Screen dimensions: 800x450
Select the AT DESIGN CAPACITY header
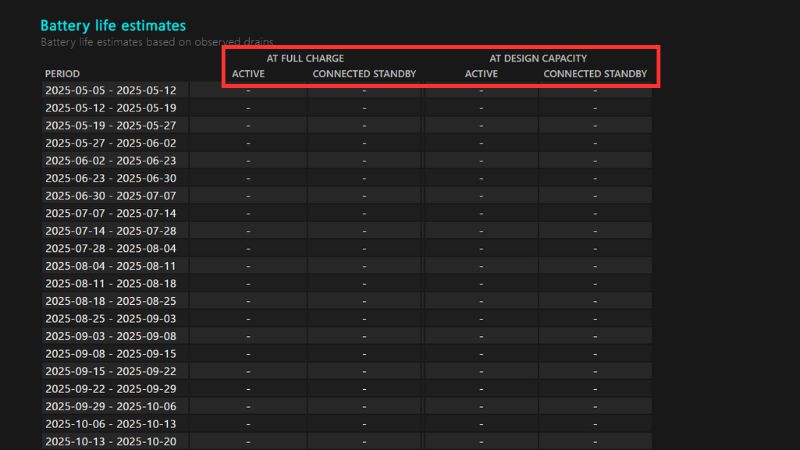[x=538, y=59]
